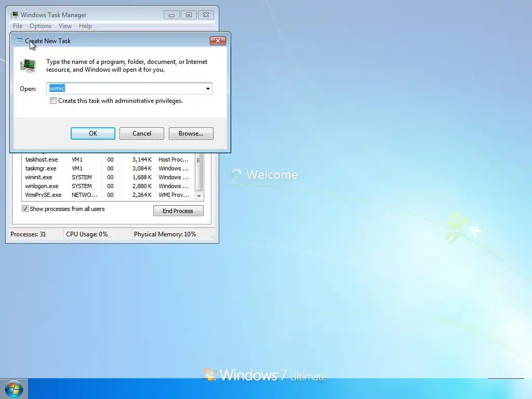Maximize the Windows Task Manager window
The width and height of the screenshot is (532, 399).
pyautogui.click(x=189, y=15)
